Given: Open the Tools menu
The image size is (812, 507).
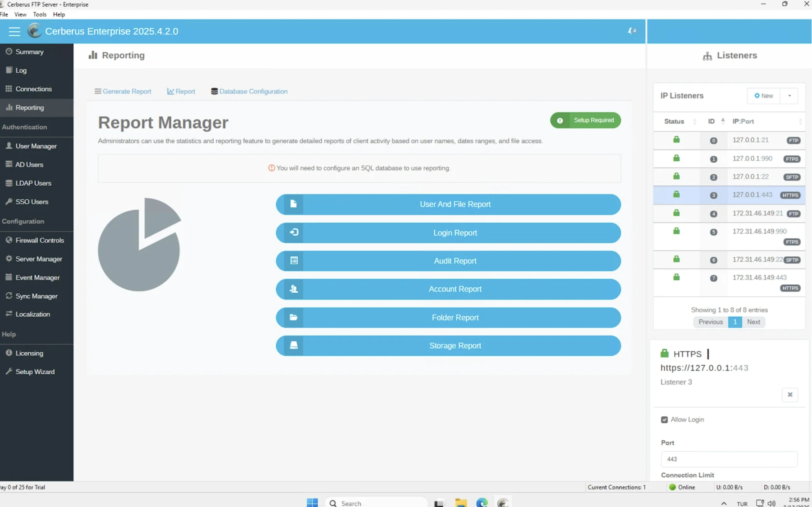Looking at the screenshot, I should (x=40, y=14).
